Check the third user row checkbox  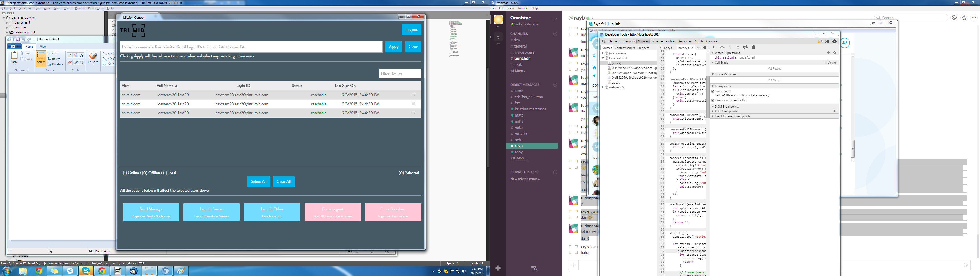coord(413,113)
